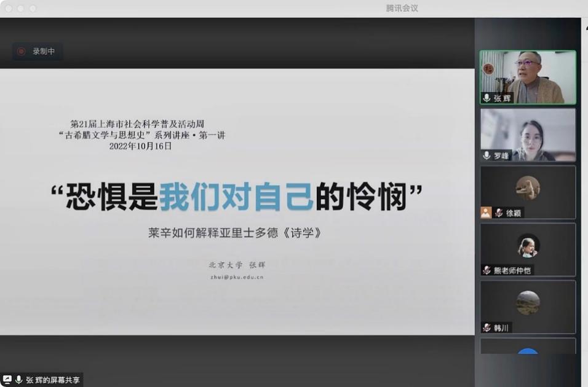Close the 腾讯会议 window

(x=9, y=9)
